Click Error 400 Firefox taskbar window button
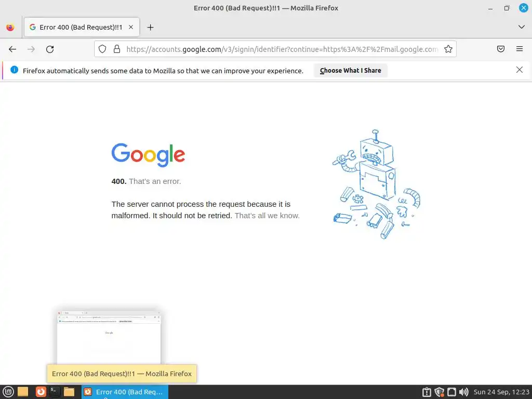Image resolution: width=532 pixels, height=399 pixels. point(125,392)
